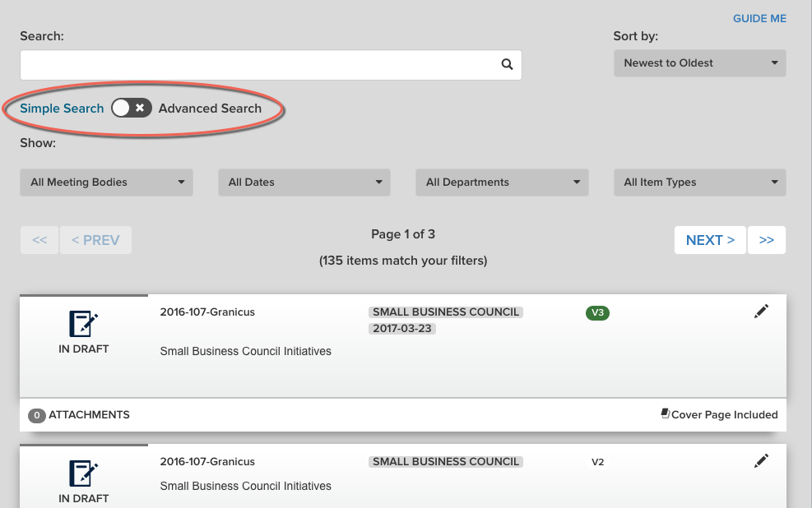Select the Advanced Search label
The image size is (812, 508).
point(210,109)
